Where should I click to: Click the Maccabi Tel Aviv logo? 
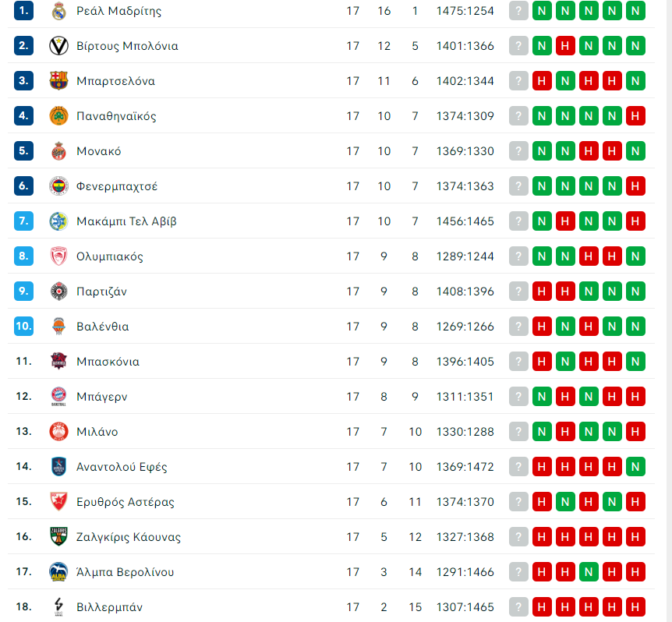coord(58,221)
